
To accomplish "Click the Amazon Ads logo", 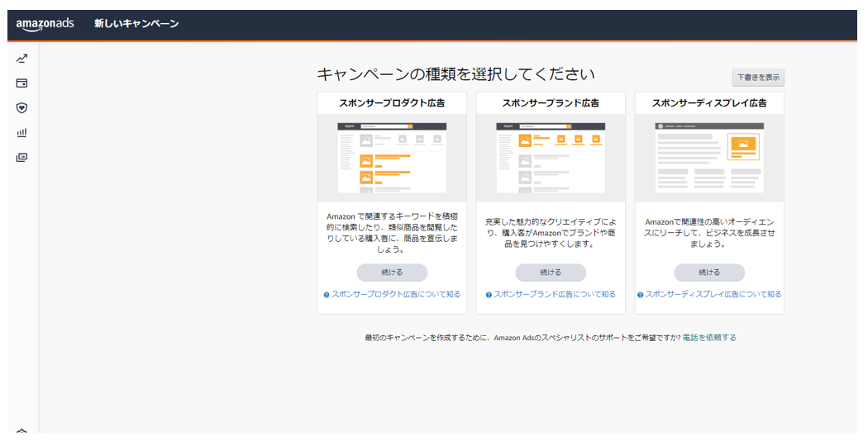I will coord(45,24).
